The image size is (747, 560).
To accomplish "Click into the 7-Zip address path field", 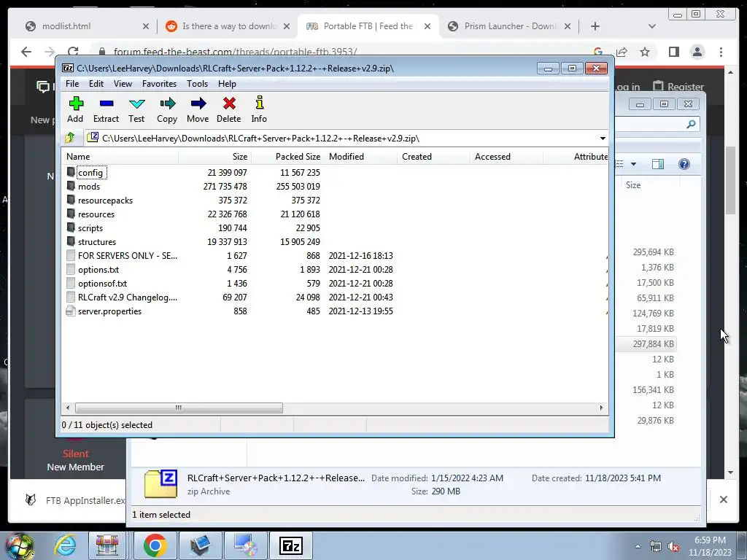I will [341, 138].
